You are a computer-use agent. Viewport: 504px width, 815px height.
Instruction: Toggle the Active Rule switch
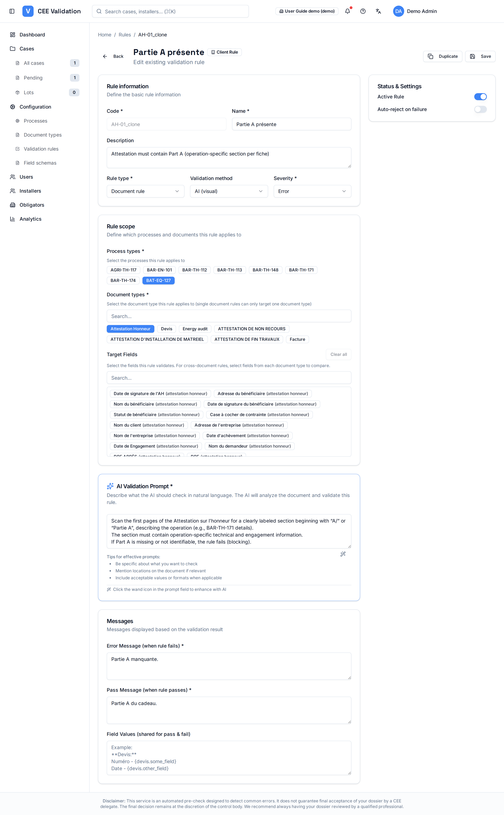[x=480, y=97]
